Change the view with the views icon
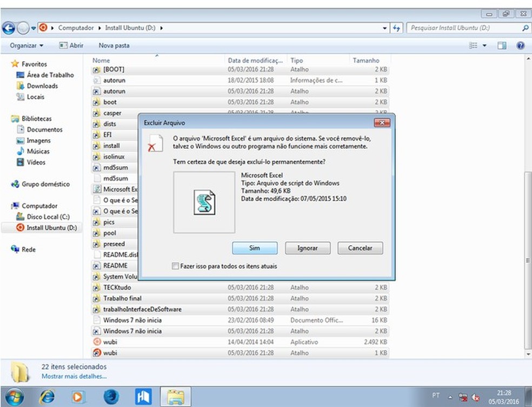The width and height of the screenshot is (532, 407). [473, 45]
